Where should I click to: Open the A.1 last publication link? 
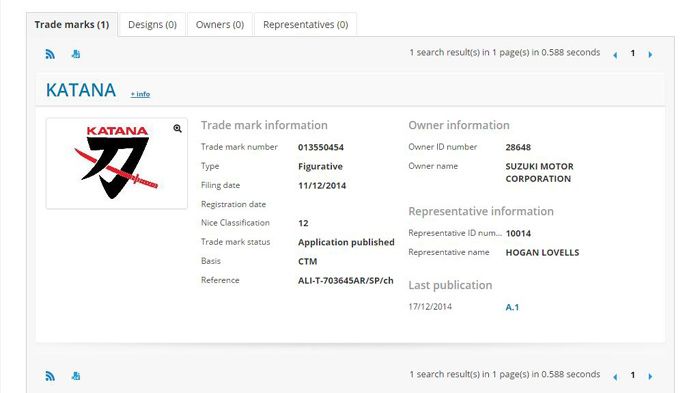click(x=512, y=307)
